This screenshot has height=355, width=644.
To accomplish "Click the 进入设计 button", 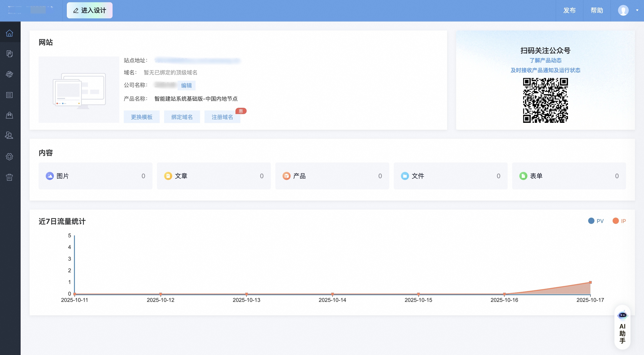I will click(89, 11).
